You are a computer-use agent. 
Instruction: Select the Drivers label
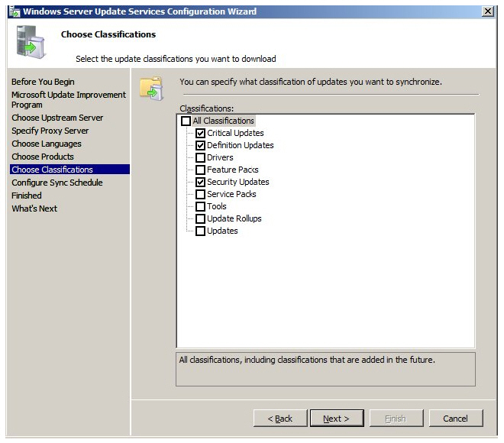pos(220,157)
